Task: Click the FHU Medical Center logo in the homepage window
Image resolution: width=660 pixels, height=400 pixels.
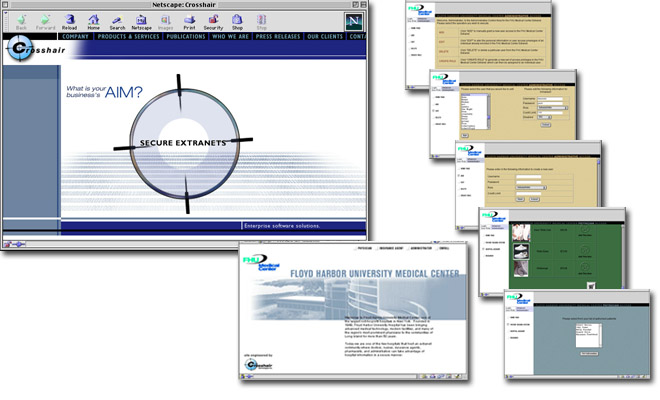Action: click(261, 263)
